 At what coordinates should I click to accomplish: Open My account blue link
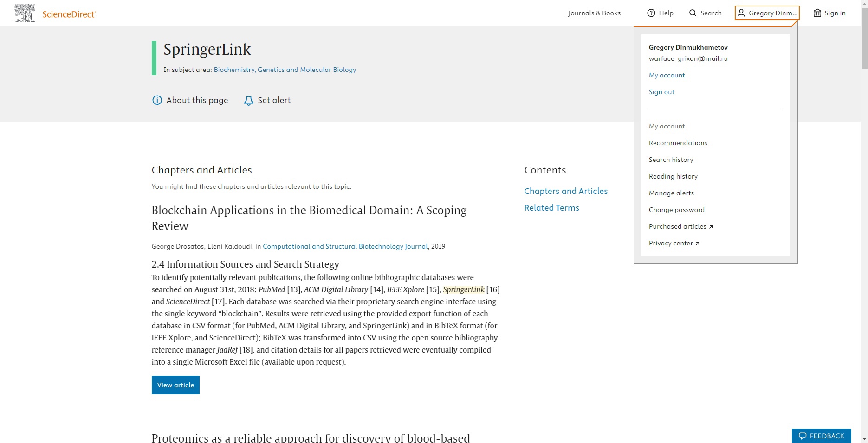click(x=667, y=75)
